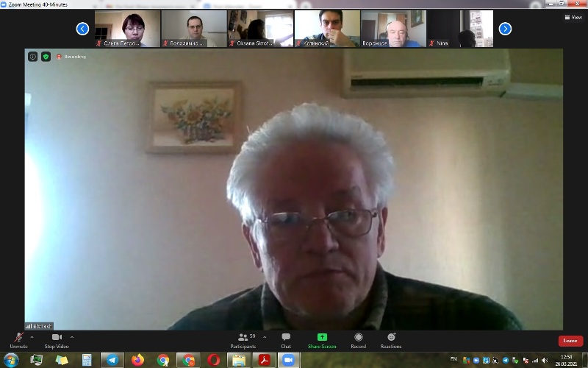
Task: Open meeting information icon
Action: 32,57
